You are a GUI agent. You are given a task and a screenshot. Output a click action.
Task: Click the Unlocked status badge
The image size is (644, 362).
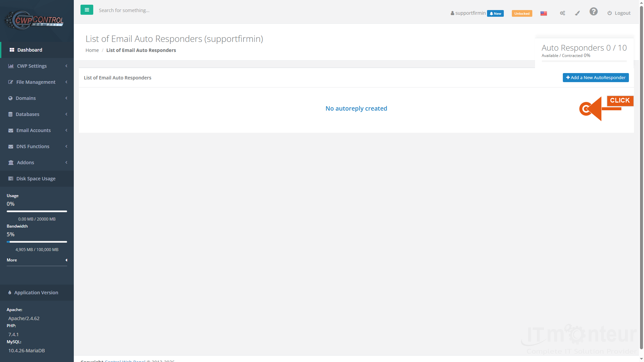(x=522, y=13)
